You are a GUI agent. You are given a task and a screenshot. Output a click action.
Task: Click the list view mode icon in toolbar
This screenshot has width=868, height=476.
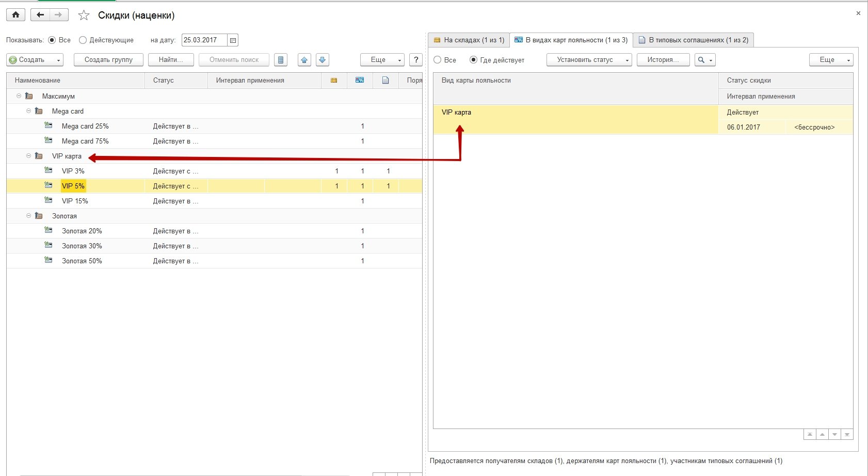coord(281,60)
